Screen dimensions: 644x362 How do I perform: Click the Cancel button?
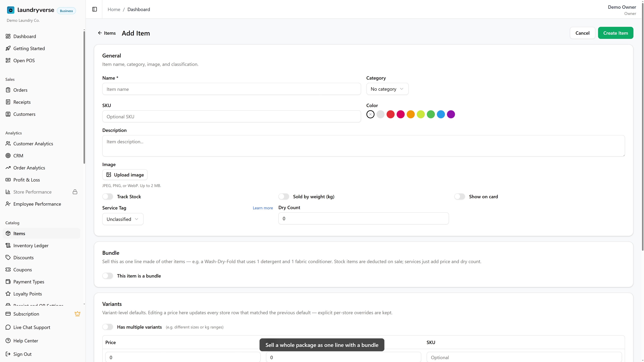[x=582, y=33]
